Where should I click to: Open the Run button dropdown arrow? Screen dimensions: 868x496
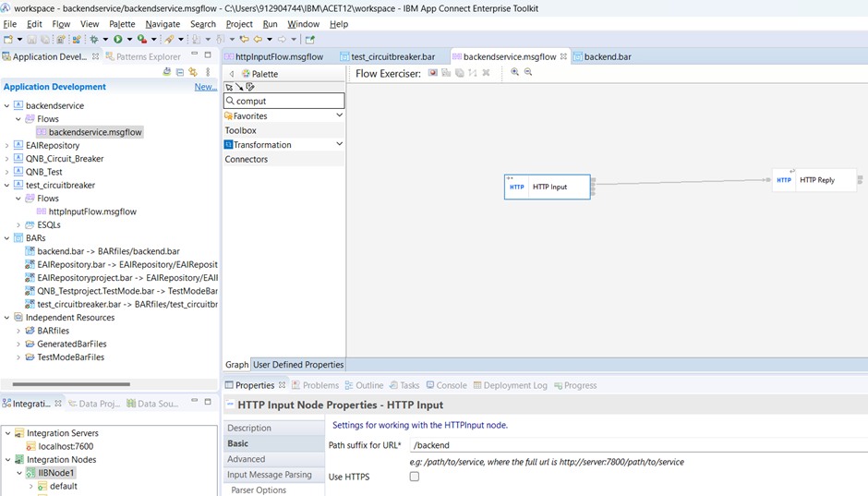[129, 40]
